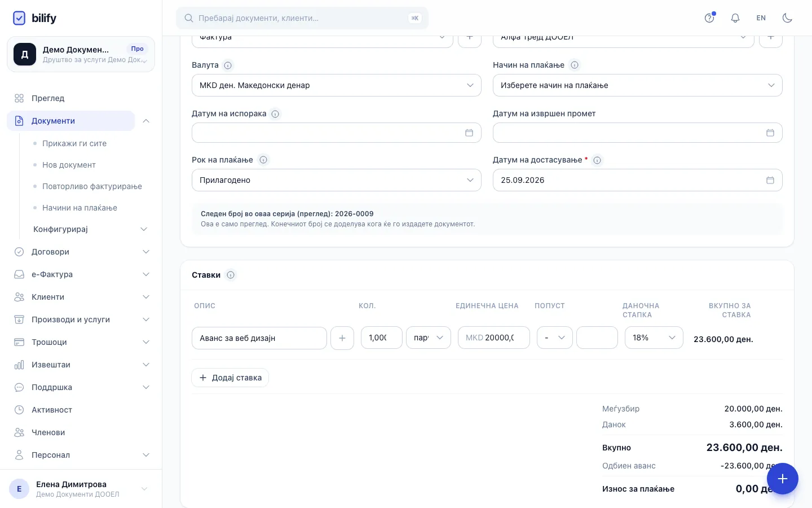812x508 pixels.
Task: Click the Додај ставка button
Action: 230,378
